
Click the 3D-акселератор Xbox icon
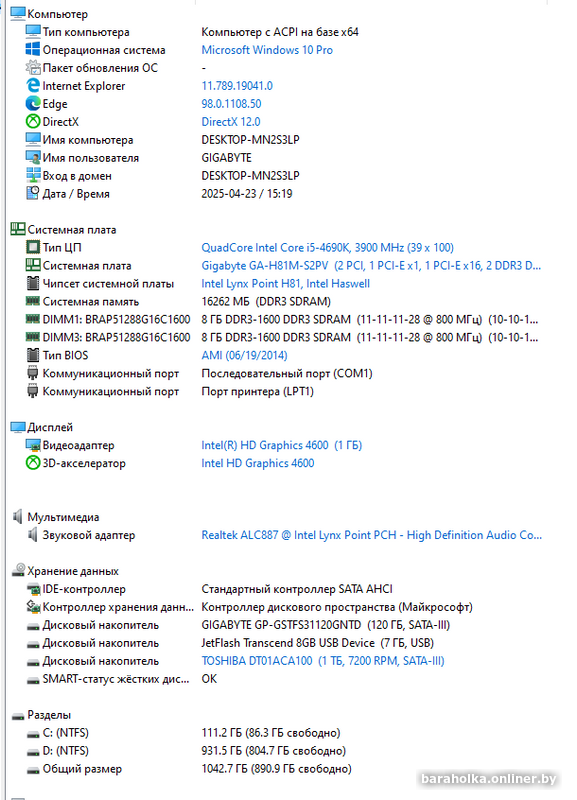tap(33, 463)
